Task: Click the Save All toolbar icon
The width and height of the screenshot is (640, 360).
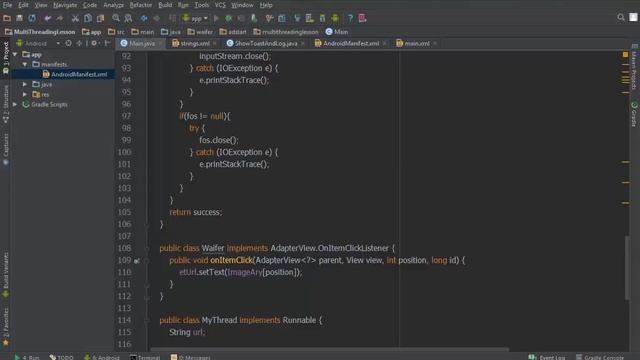Action: 19,18
